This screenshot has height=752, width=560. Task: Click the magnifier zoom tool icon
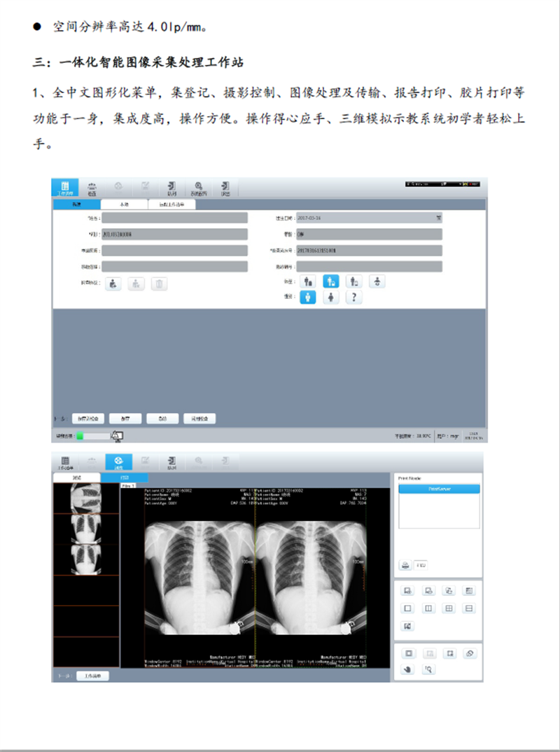tap(429, 669)
